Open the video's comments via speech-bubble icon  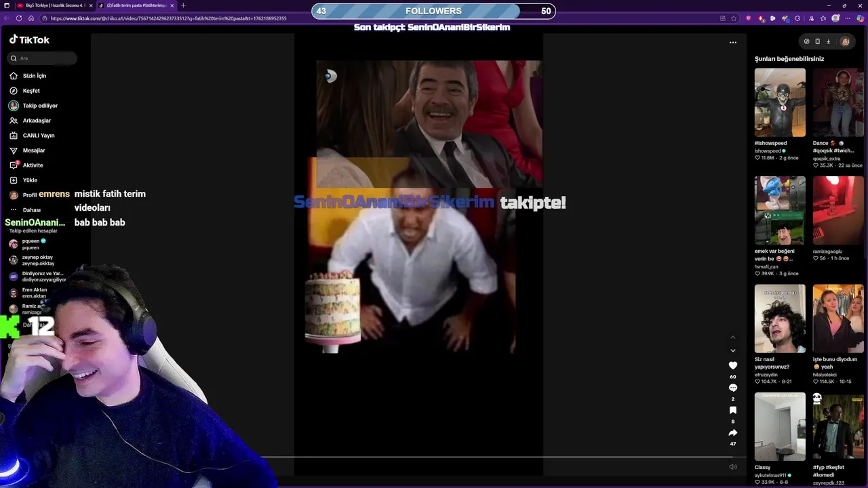(732, 388)
